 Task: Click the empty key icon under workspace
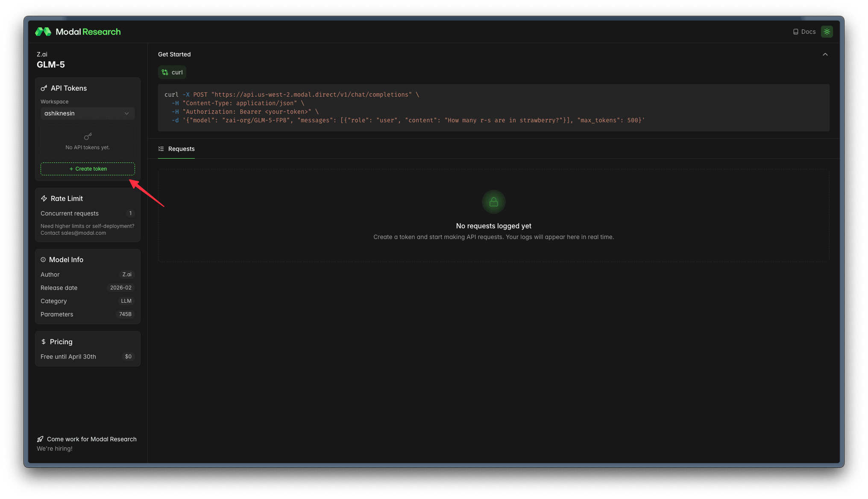[x=88, y=136]
